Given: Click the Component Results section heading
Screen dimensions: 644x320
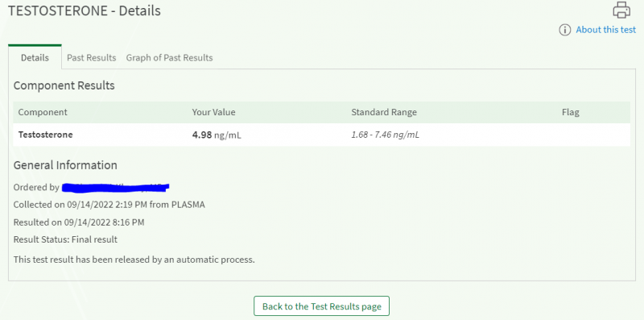Looking at the screenshot, I should (64, 85).
